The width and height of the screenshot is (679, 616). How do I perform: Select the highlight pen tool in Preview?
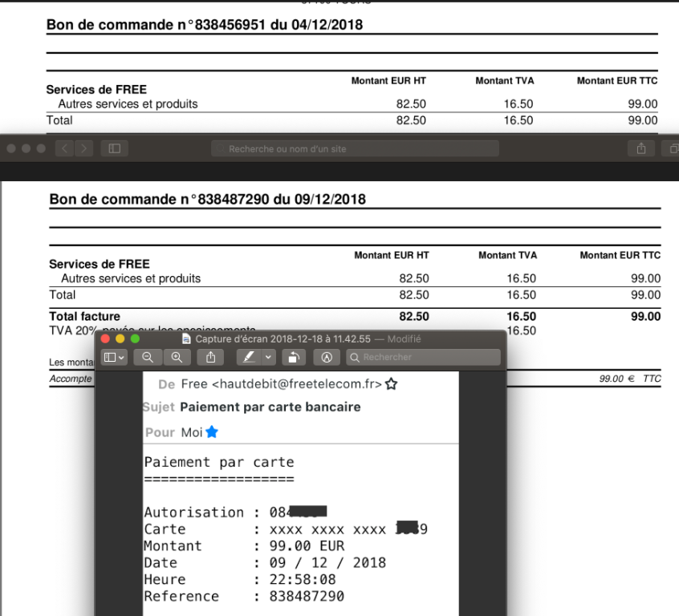point(248,357)
